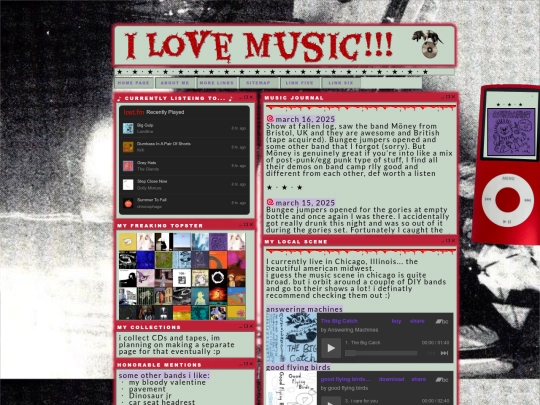Maximize the MUSIC JOURNAL panel
The height and width of the screenshot is (405, 540).
click(448, 97)
